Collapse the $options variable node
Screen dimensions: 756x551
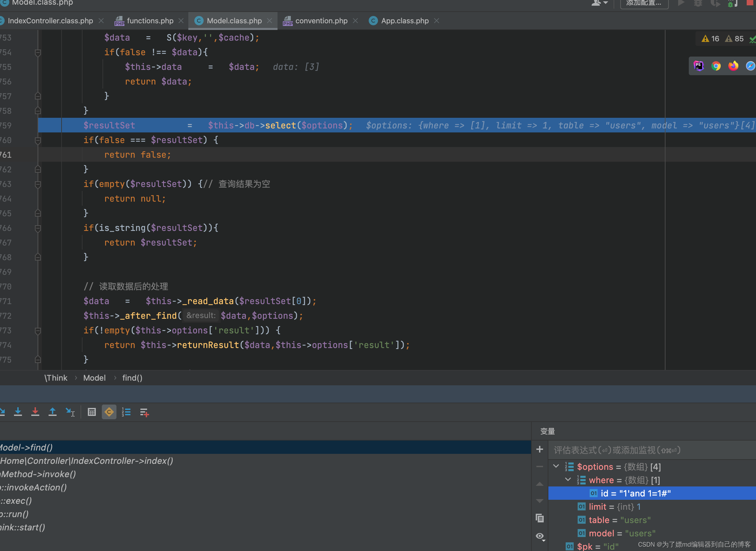click(556, 466)
